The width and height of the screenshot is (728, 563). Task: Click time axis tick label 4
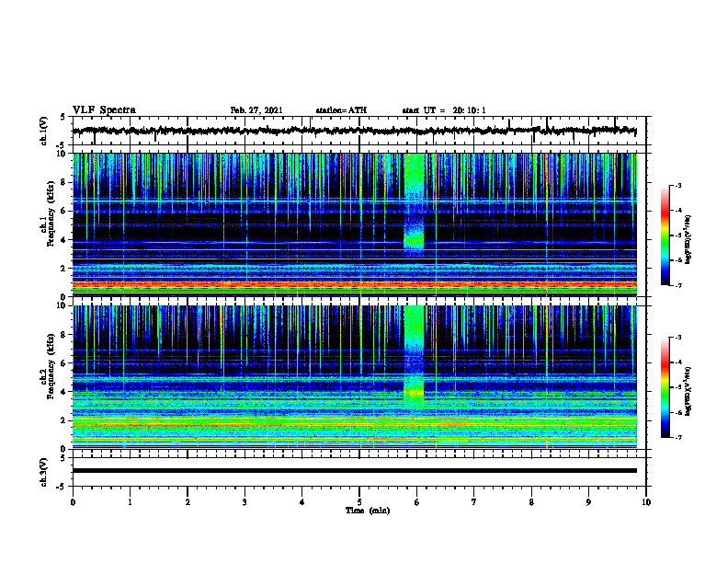click(x=302, y=502)
